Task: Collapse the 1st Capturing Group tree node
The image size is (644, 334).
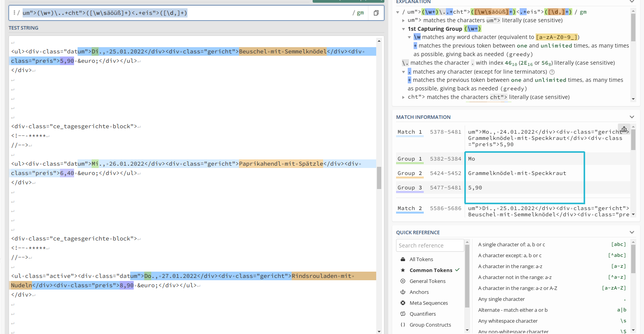Action: click(x=403, y=29)
